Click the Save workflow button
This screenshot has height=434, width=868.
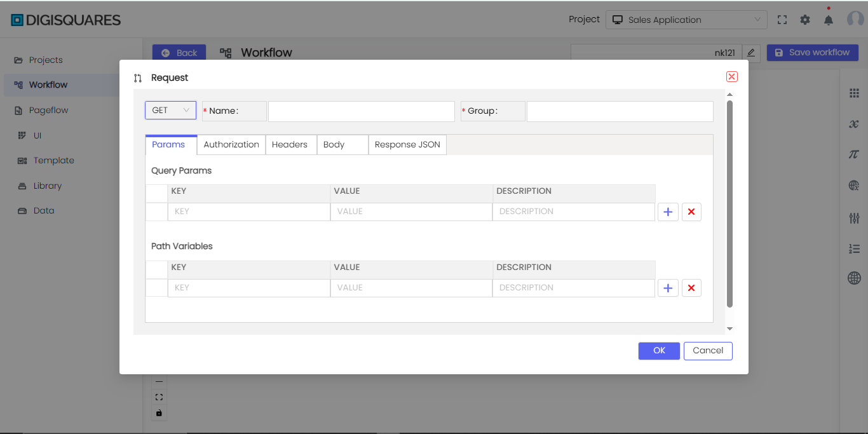[x=812, y=53]
